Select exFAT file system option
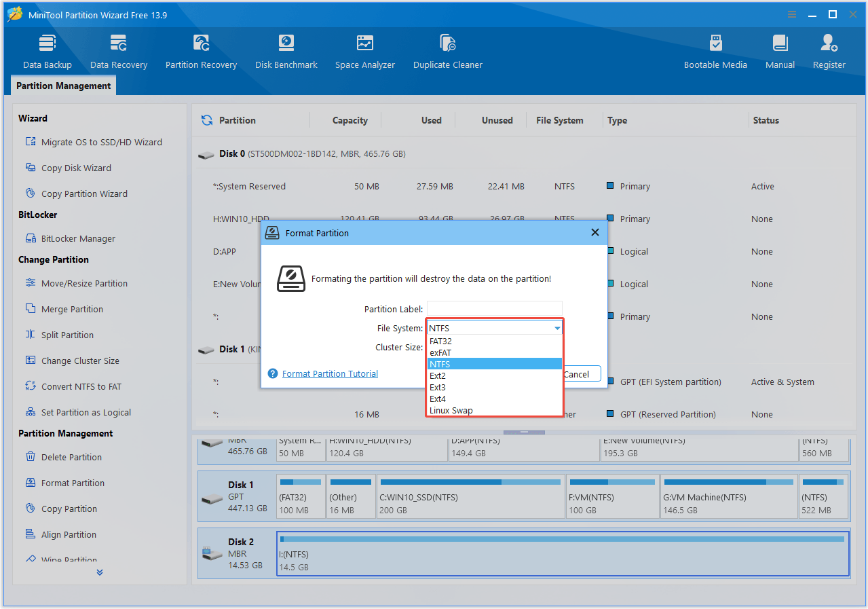 pos(495,352)
